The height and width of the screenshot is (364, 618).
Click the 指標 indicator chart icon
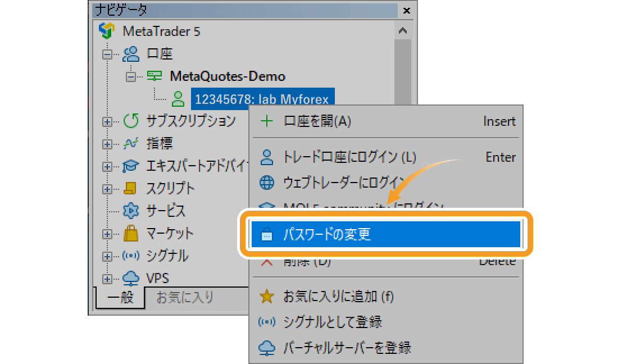click(x=131, y=143)
